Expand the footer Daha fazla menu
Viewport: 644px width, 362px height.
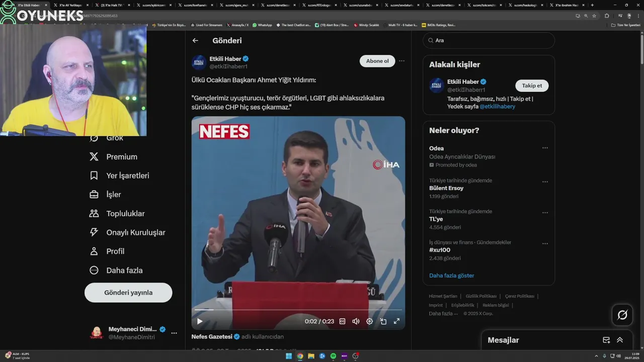click(443, 313)
